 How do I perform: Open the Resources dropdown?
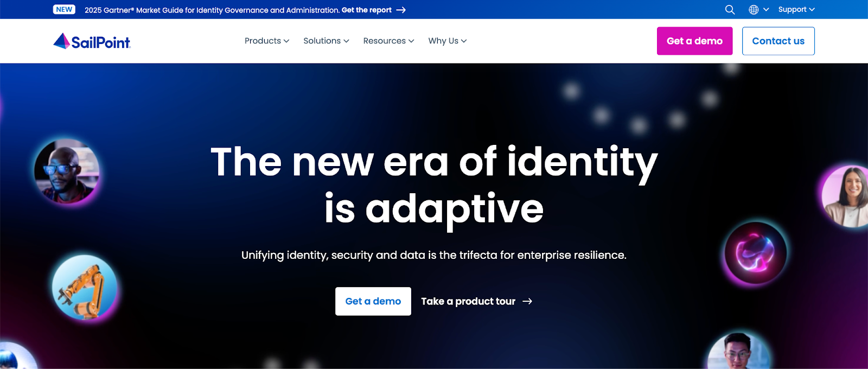point(388,41)
